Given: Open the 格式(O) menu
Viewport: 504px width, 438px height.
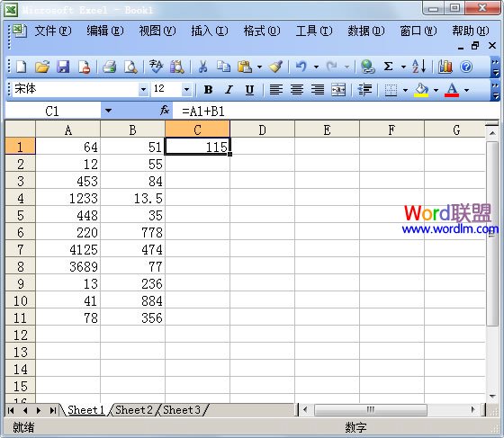Looking at the screenshot, I should click(262, 31).
